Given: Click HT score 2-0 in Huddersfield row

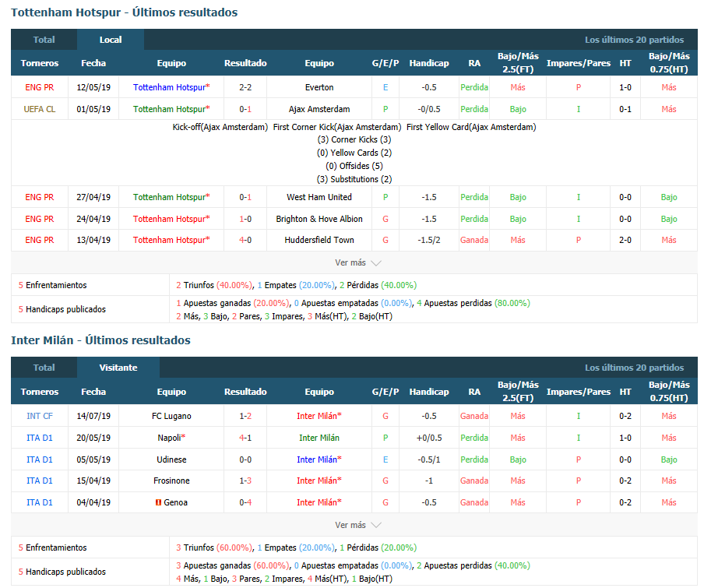Looking at the screenshot, I should [x=625, y=240].
